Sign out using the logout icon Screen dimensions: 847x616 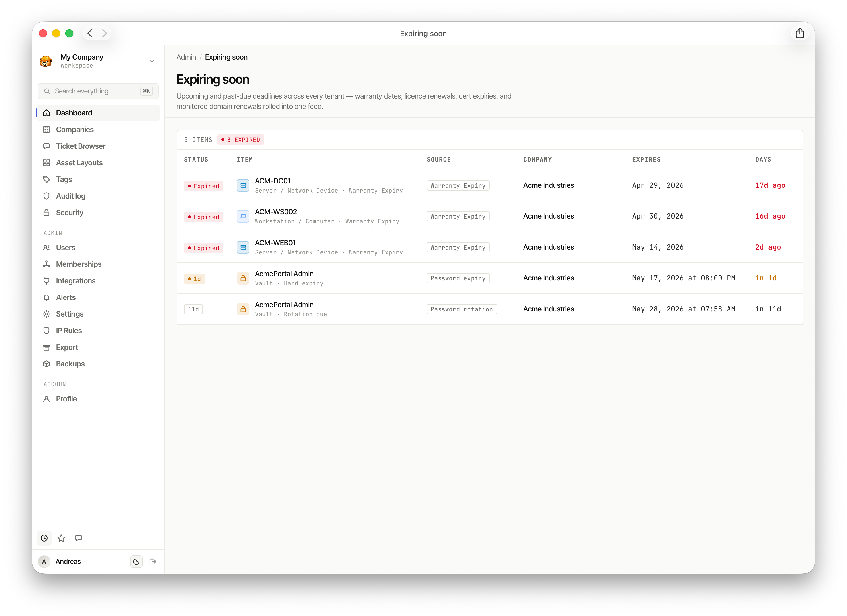coord(153,562)
